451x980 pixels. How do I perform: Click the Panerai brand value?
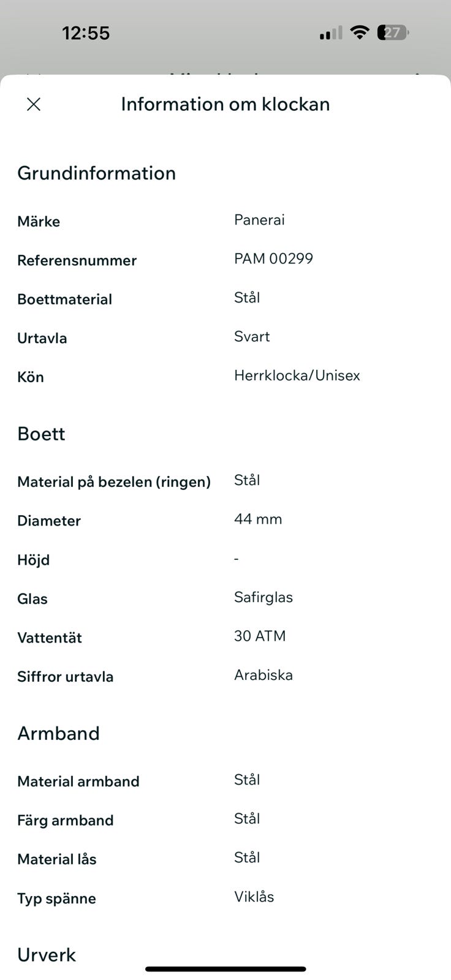[x=259, y=220]
